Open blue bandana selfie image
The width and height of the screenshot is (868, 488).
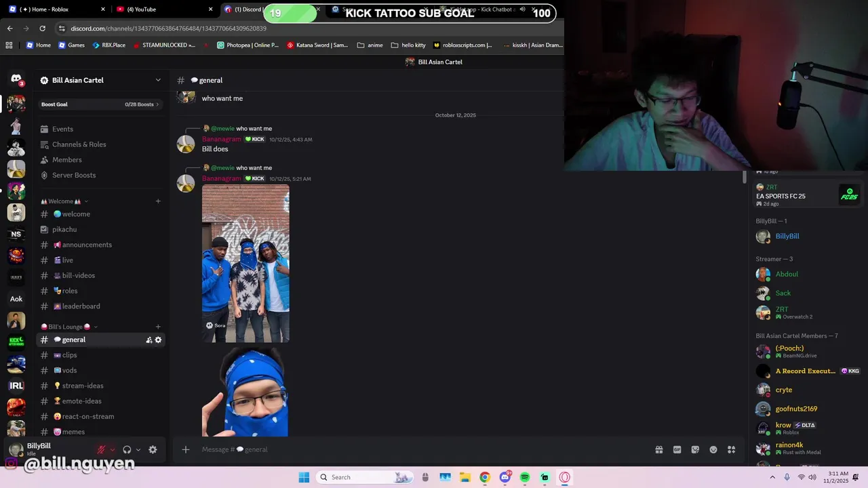[245, 392]
